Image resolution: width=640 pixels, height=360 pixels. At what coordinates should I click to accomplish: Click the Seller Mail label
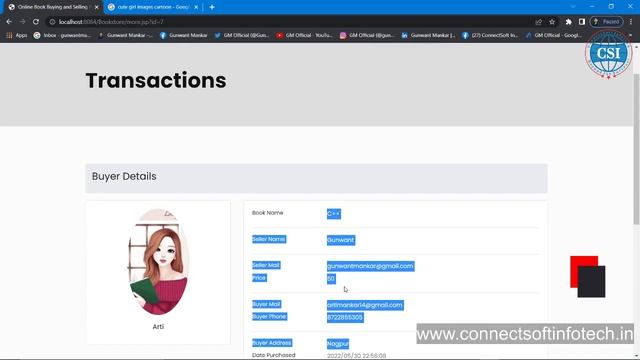pos(266,265)
